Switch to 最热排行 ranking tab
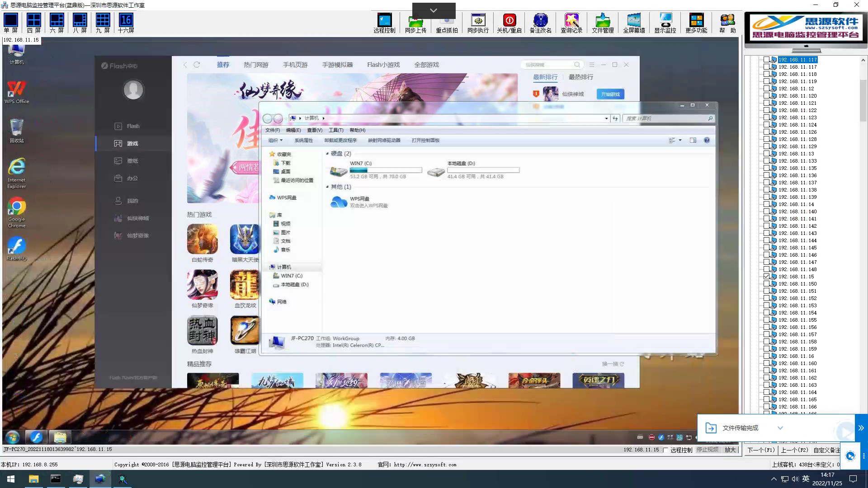 pos(581,77)
